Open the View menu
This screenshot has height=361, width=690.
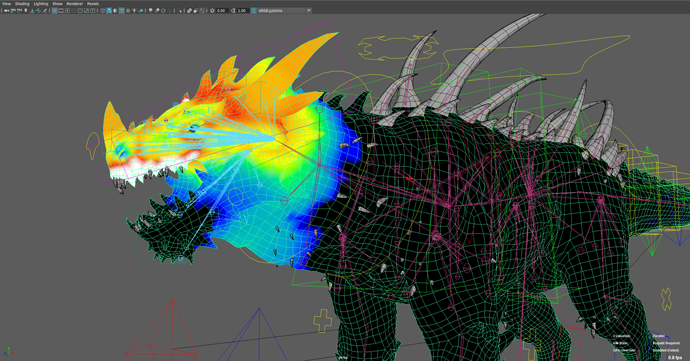[x=7, y=4]
